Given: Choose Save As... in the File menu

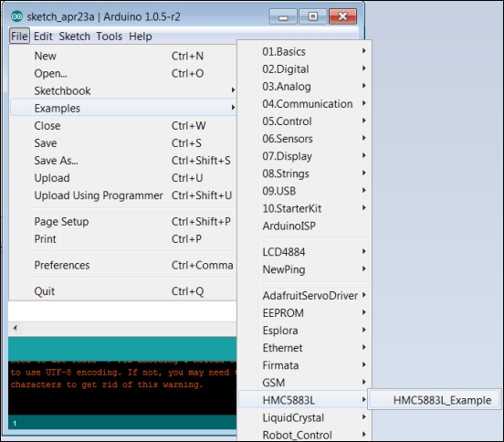Looking at the screenshot, I should tap(123, 160).
